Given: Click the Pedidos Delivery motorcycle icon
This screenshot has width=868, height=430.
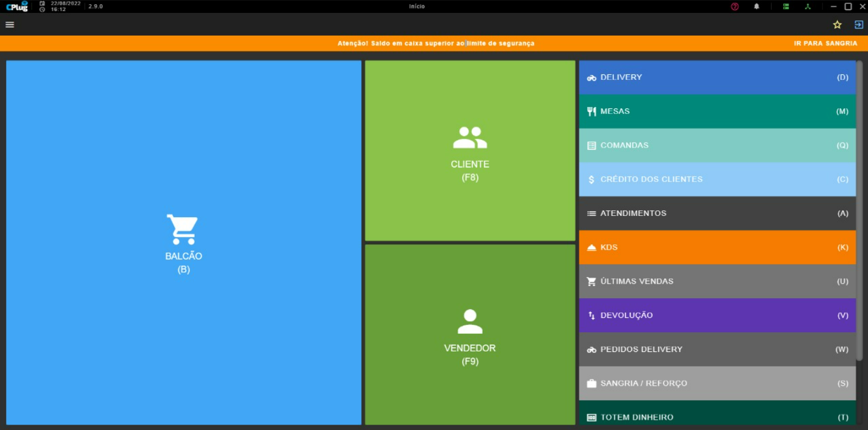Looking at the screenshot, I should coord(592,350).
